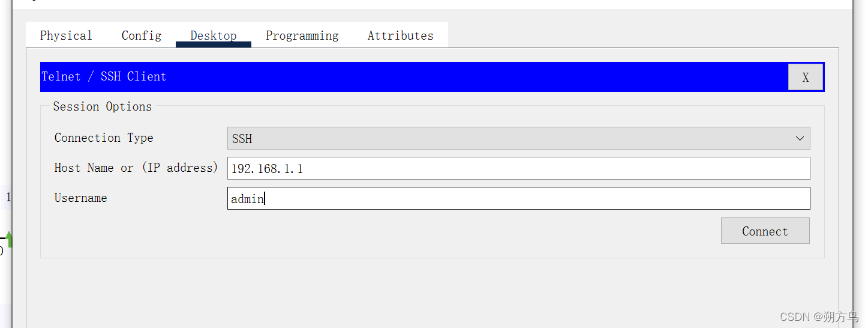The image size is (868, 328).
Task: Focus the Host Name or IP address field
Action: 518,168
